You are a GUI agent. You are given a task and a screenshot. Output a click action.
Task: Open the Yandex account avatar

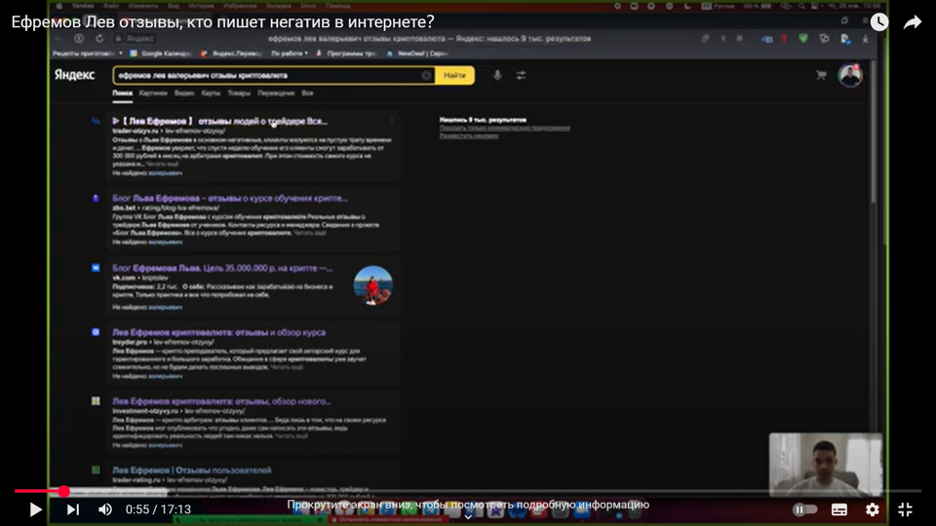(x=849, y=76)
